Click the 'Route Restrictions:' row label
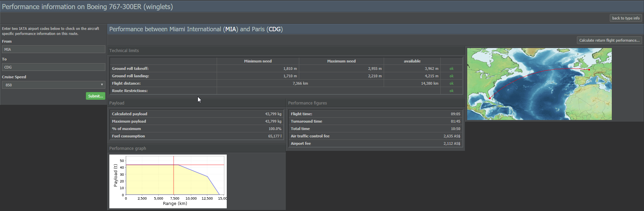This screenshot has height=211, width=644. click(x=130, y=91)
